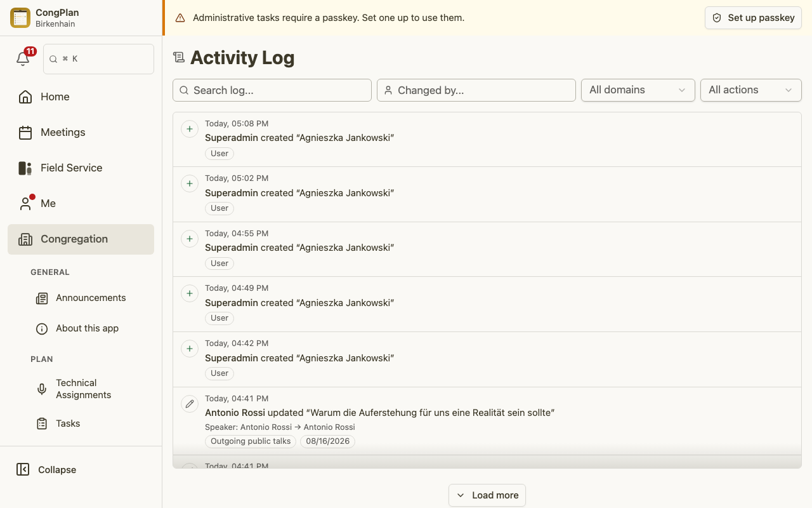The image size is (812, 508).
Task: Click the Set up passkey button
Action: 754,18
